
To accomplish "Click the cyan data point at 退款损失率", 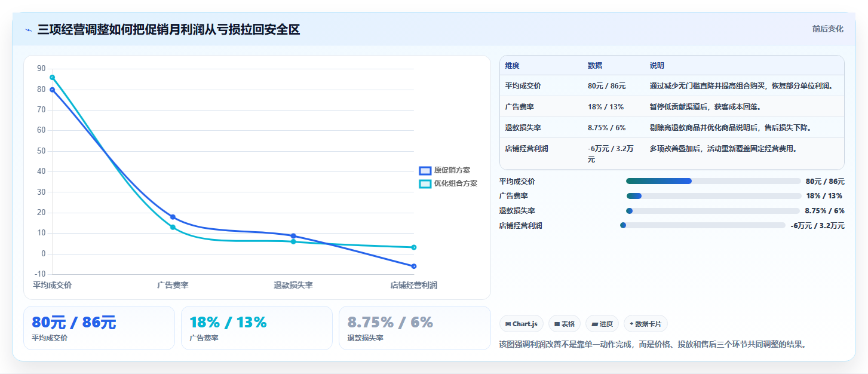I will (293, 241).
